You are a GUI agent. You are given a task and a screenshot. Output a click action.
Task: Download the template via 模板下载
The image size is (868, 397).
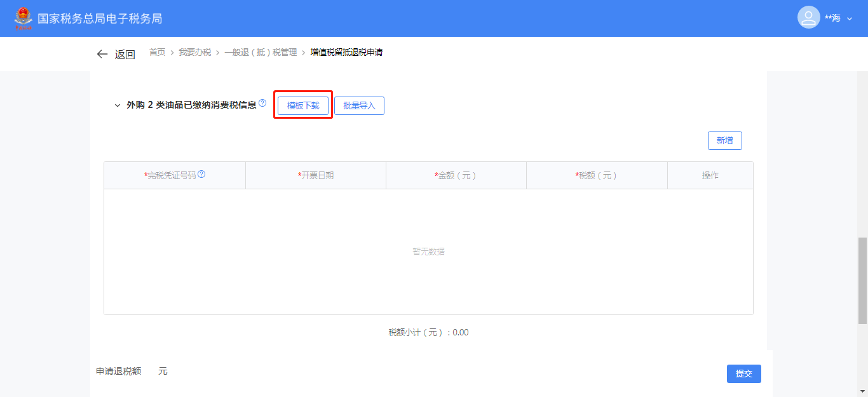point(303,105)
